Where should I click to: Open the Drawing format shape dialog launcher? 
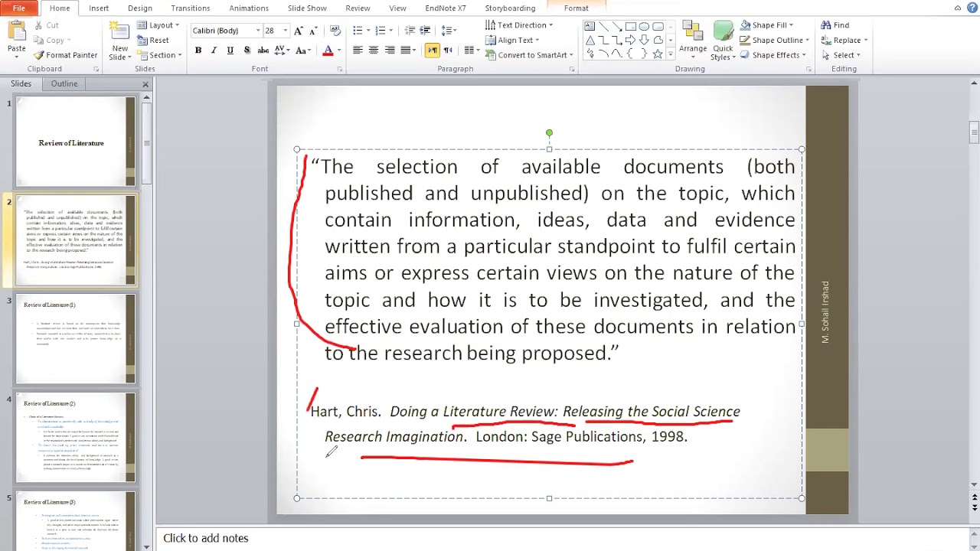click(809, 70)
